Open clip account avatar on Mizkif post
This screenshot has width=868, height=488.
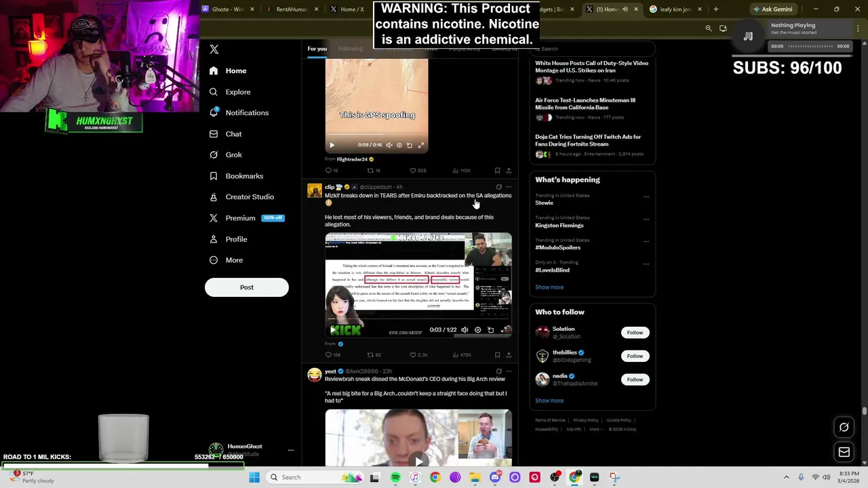(x=314, y=190)
